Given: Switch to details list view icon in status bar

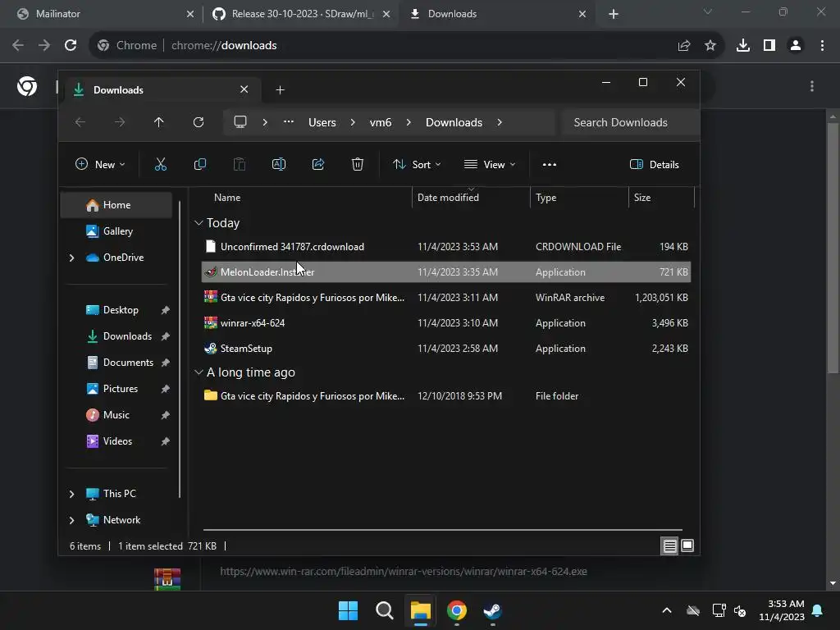Looking at the screenshot, I should [x=669, y=546].
